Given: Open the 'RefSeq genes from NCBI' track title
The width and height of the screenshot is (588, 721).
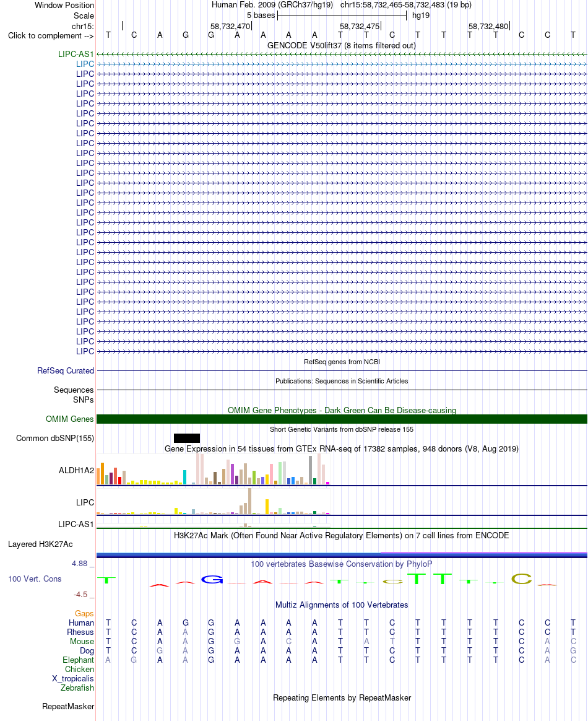Looking at the screenshot, I should 342,362.
